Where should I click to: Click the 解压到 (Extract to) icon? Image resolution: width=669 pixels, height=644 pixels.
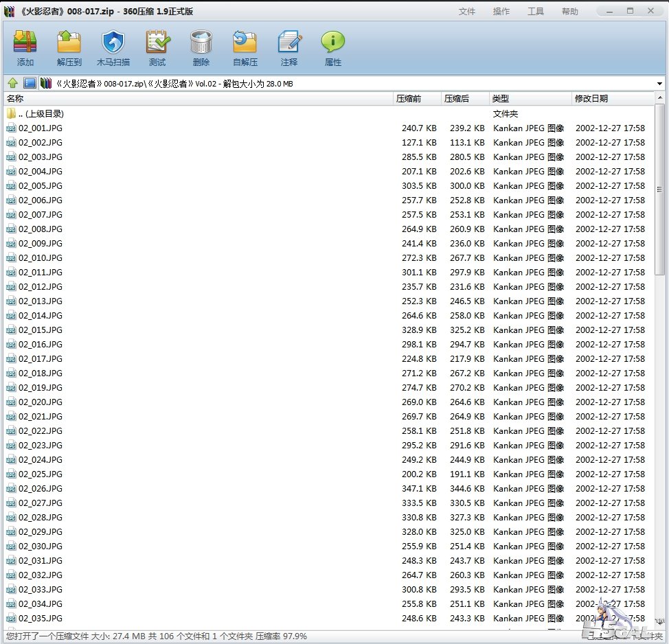click(x=69, y=47)
